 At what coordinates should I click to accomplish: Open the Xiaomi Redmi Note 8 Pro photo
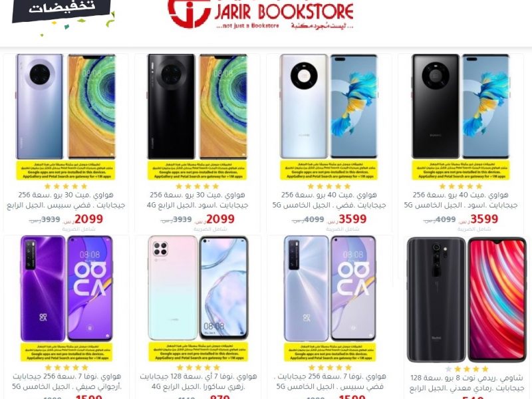[x=467, y=300]
